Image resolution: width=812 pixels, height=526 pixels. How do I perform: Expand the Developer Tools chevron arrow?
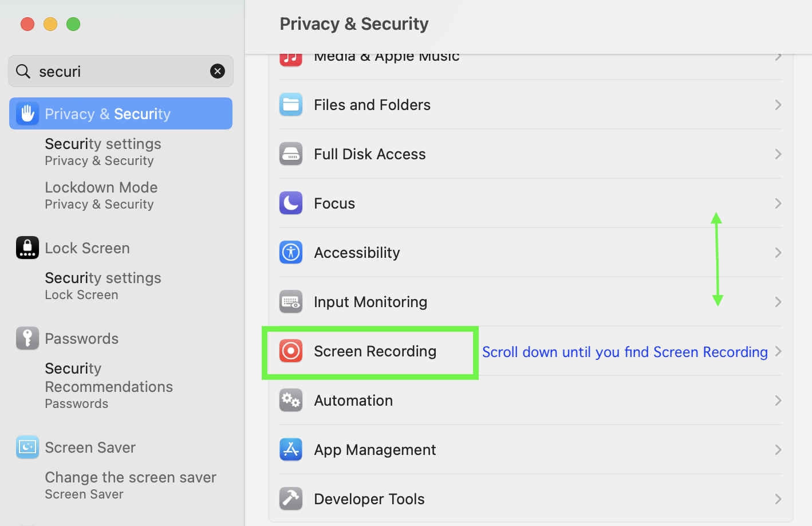pos(778,499)
